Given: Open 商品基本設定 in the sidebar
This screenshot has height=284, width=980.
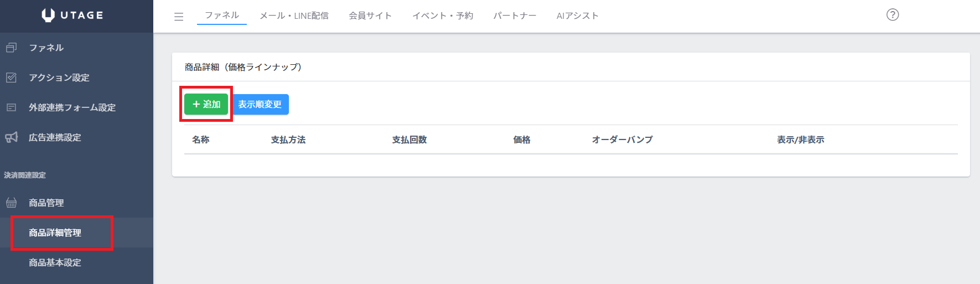Looking at the screenshot, I should tap(55, 263).
